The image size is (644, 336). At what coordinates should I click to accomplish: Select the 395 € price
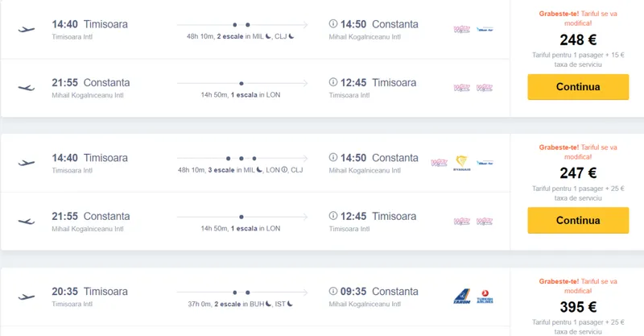coord(577,307)
